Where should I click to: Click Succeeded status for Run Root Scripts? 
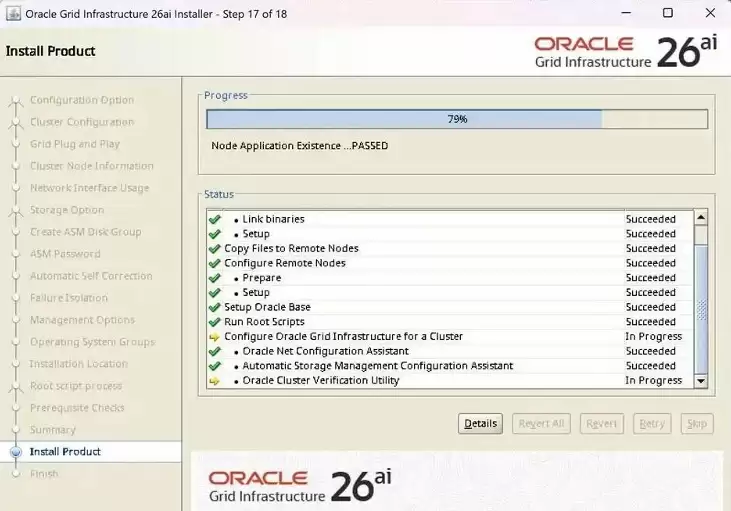651,322
